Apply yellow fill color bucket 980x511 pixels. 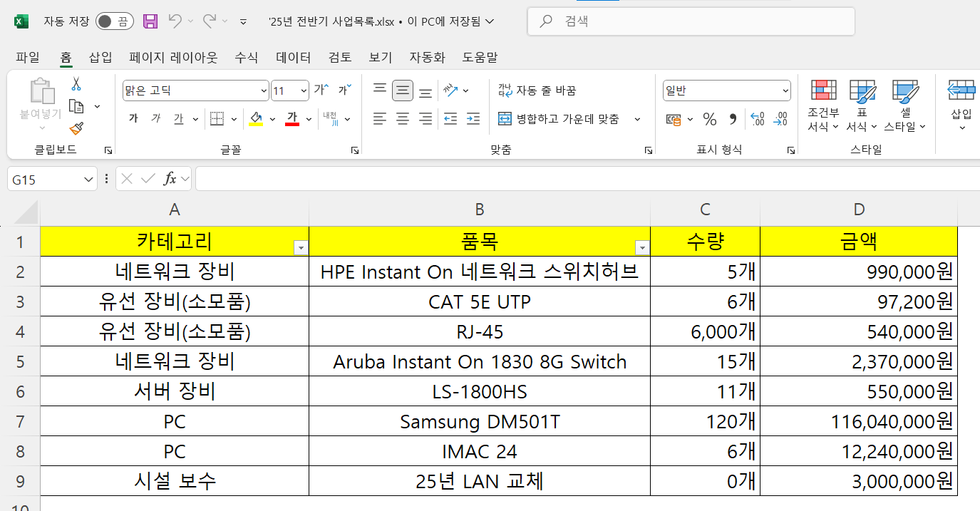click(256, 119)
